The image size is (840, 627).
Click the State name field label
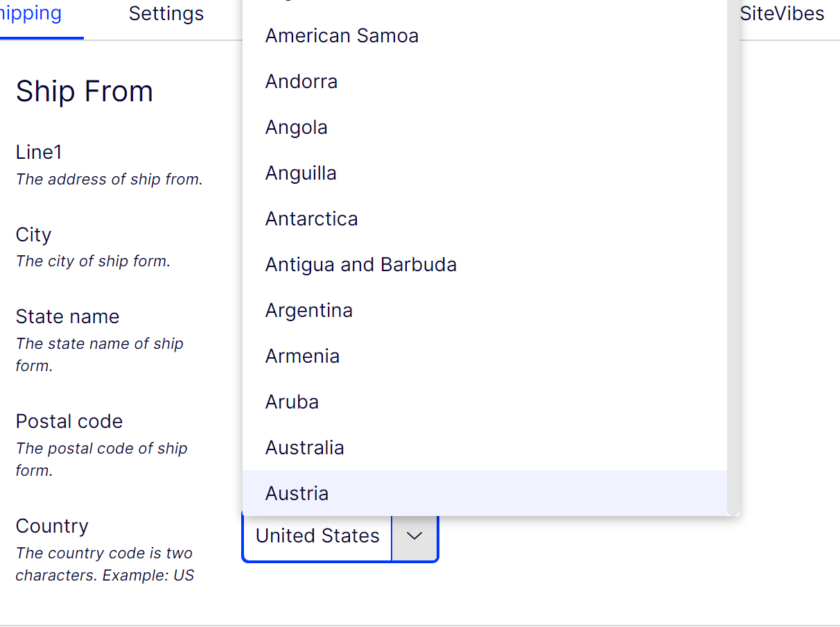pyautogui.click(x=67, y=317)
